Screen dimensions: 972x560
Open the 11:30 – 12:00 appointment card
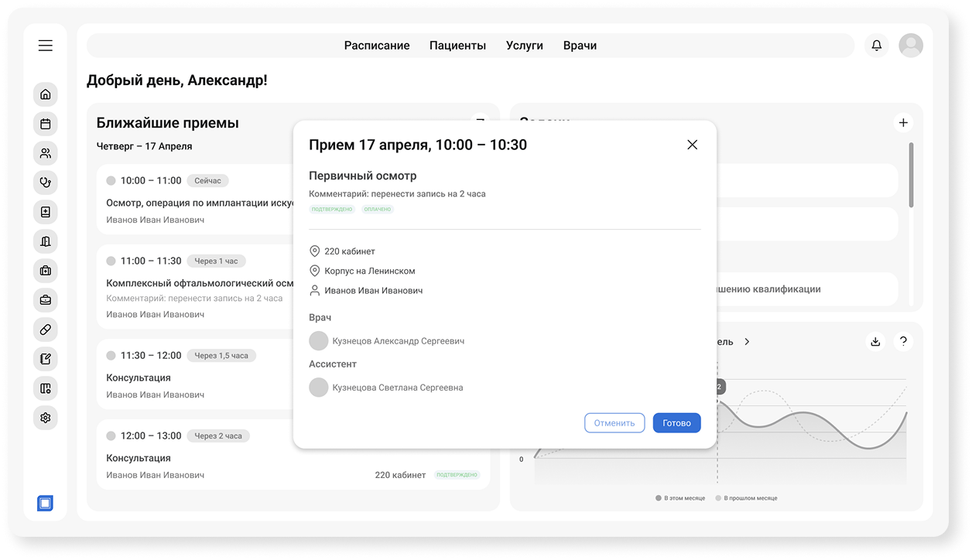(195, 374)
